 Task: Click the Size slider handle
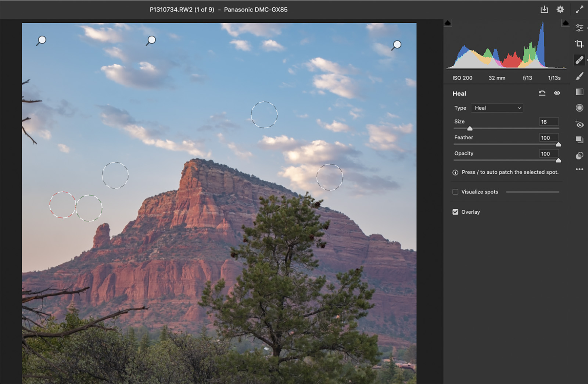tap(470, 128)
